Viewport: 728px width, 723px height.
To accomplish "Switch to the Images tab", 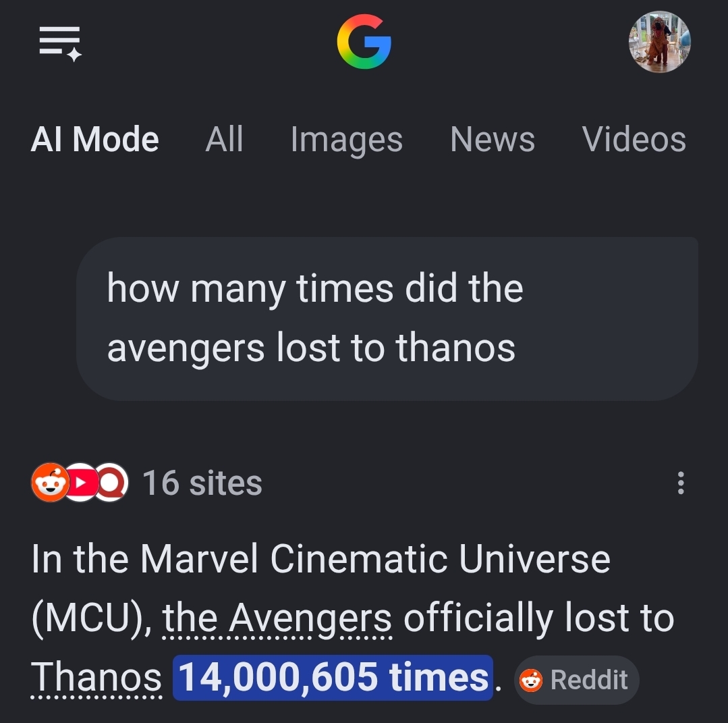I will point(346,140).
